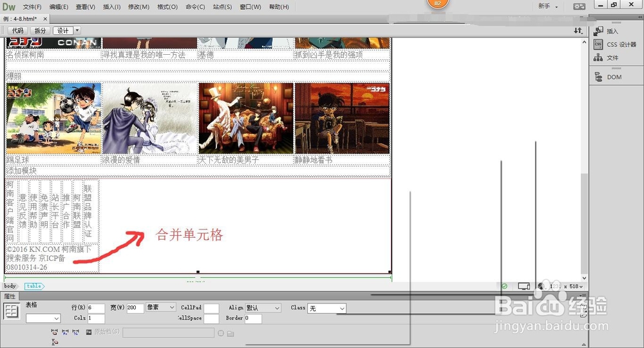Click the Cols input field
Image resolution: width=644 pixels, height=348 pixels.
pos(96,318)
